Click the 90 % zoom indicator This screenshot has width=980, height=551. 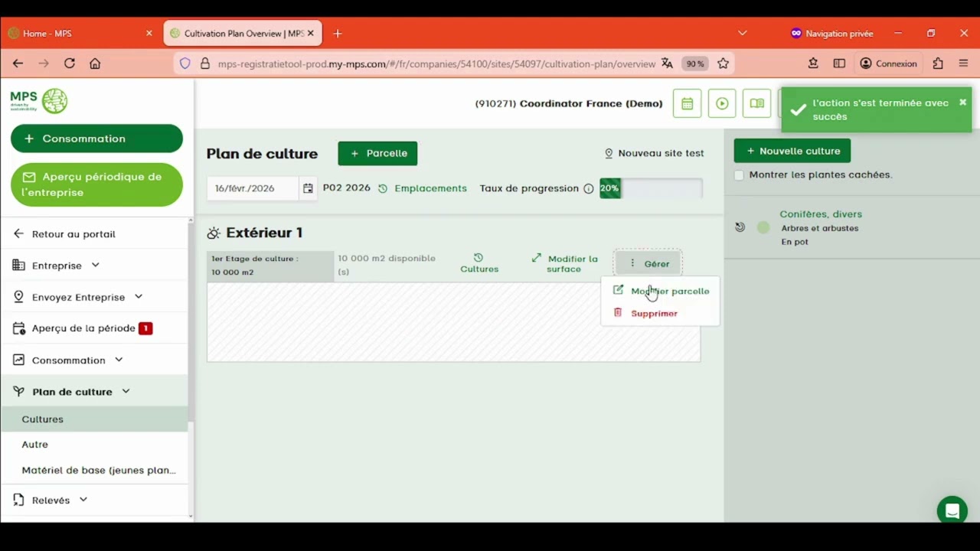click(694, 64)
